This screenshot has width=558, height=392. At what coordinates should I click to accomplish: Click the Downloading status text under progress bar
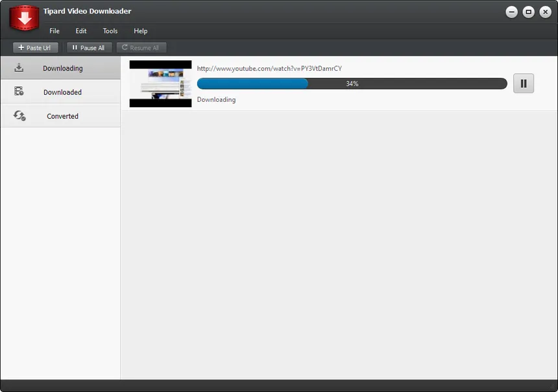point(216,100)
